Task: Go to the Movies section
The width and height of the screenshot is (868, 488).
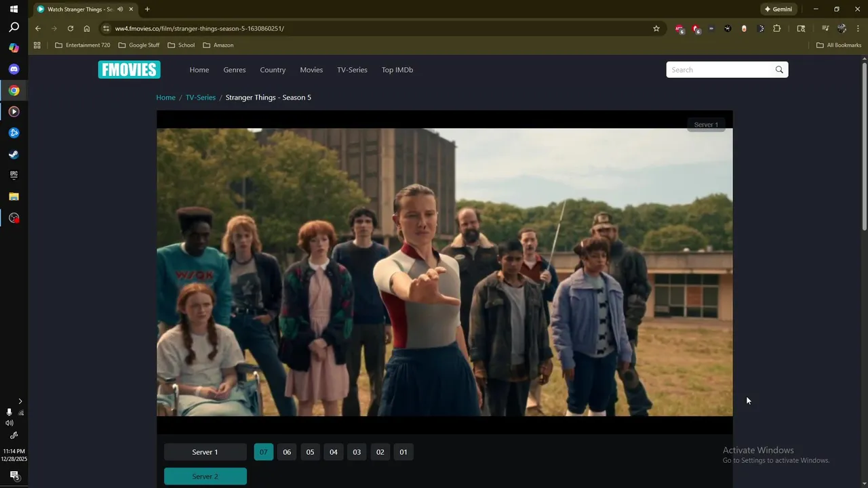Action: click(311, 70)
